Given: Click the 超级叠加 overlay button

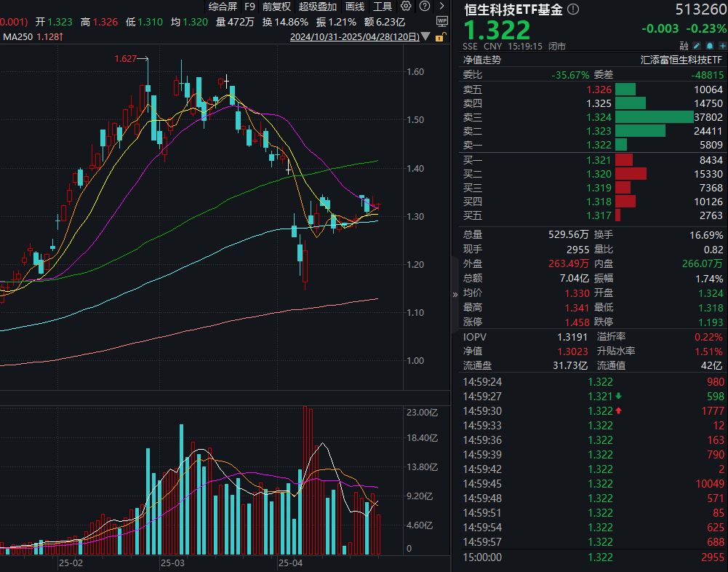Looking at the screenshot, I should 318,7.
